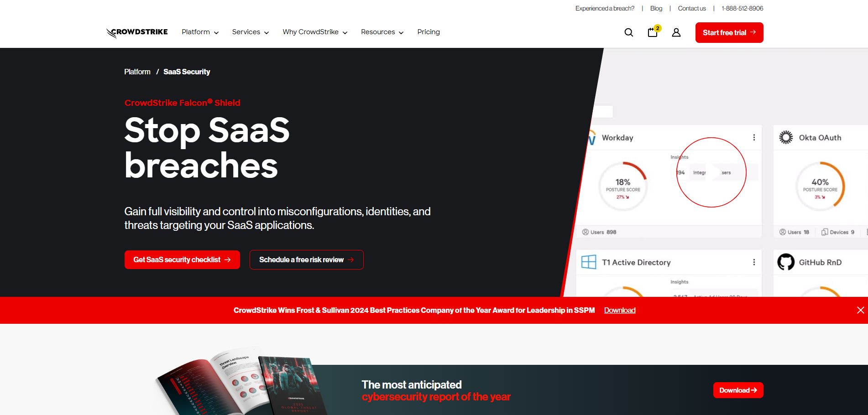This screenshot has height=415, width=868.
Task: Expand the Why CrowdStrike dropdown
Action: pos(315,32)
